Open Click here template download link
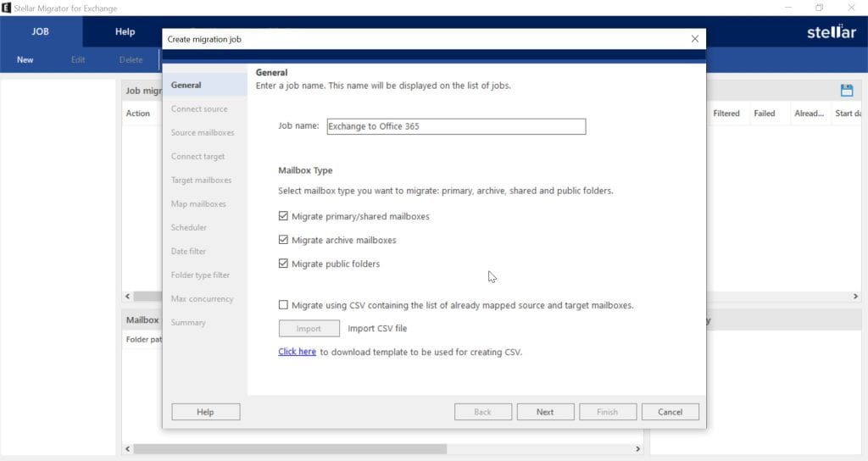The width and height of the screenshot is (868, 461). (298, 352)
